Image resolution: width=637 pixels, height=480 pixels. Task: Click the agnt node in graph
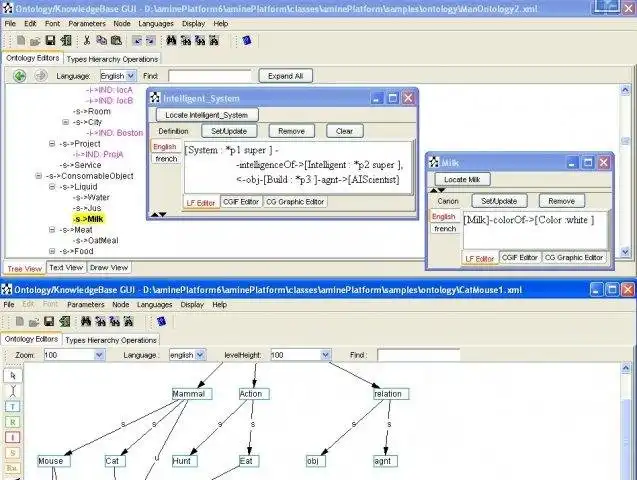(385, 461)
